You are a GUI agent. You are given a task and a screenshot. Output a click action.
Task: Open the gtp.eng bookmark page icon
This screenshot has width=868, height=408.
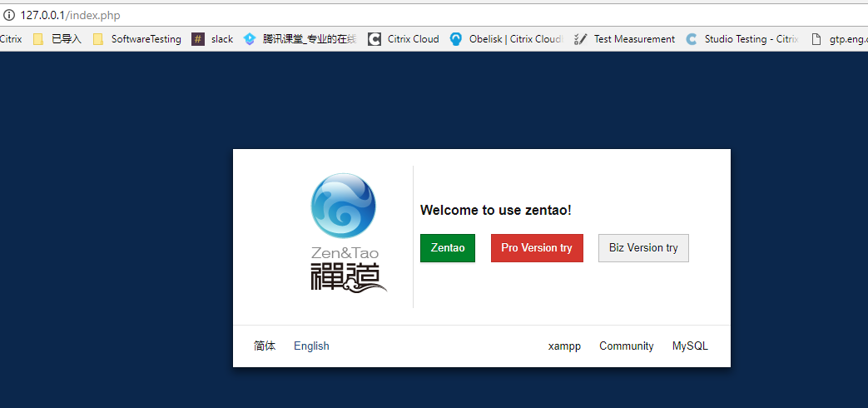pyautogui.click(x=816, y=39)
